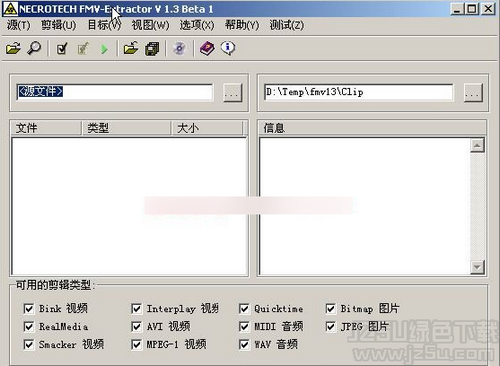Click the scroll up arrow in 信息 panel

pyautogui.click(x=477, y=145)
